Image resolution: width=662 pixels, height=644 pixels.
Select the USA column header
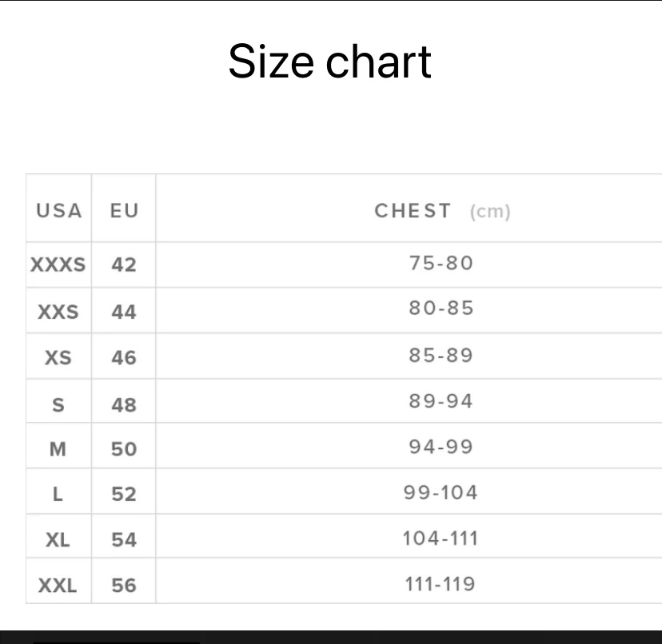coord(59,211)
